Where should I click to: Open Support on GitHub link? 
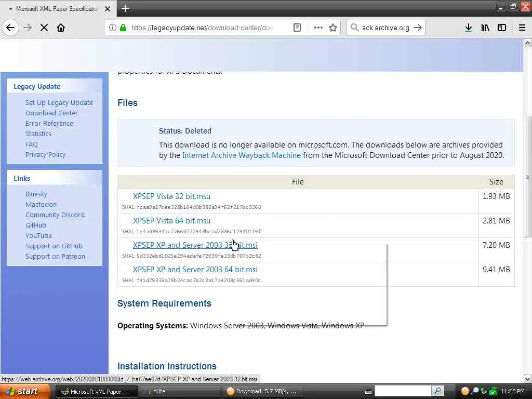click(x=54, y=246)
